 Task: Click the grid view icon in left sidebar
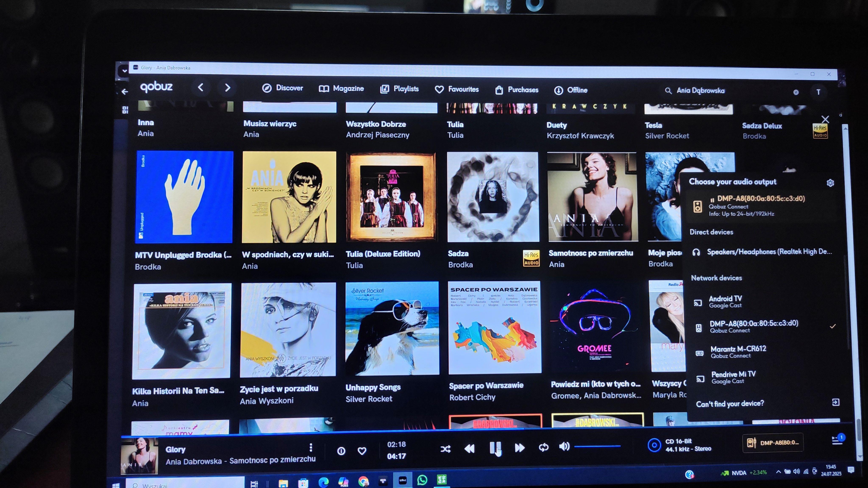click(125, 110)
